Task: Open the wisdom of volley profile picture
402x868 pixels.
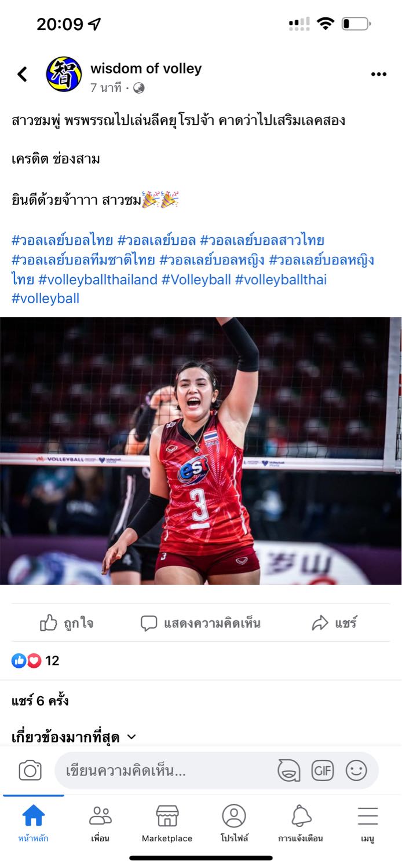Action: [x=64, y=74]
